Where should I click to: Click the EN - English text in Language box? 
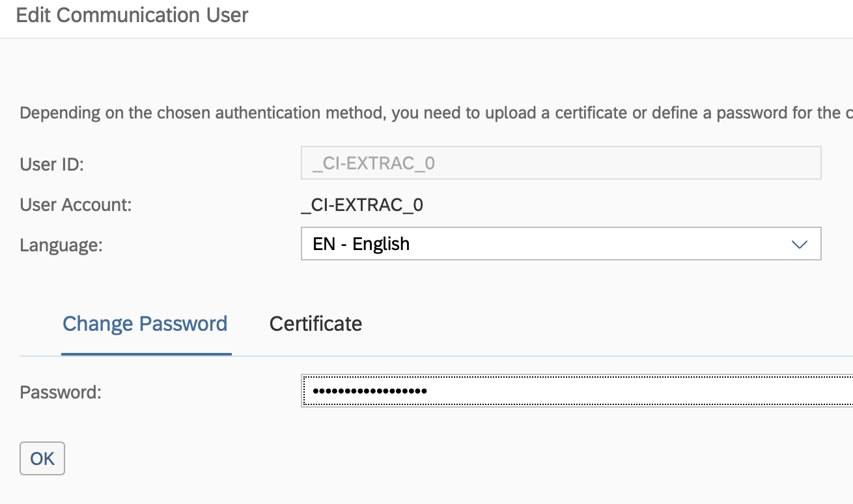(361, 244)
